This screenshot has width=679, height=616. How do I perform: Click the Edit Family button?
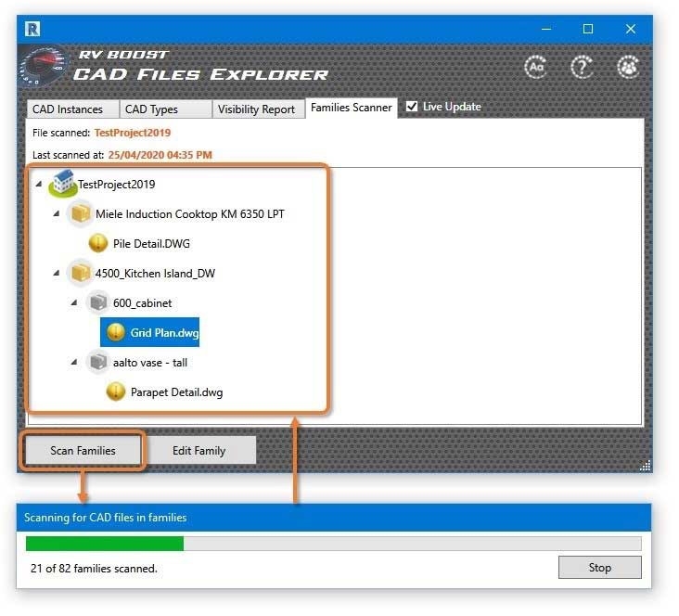point(199,451)
